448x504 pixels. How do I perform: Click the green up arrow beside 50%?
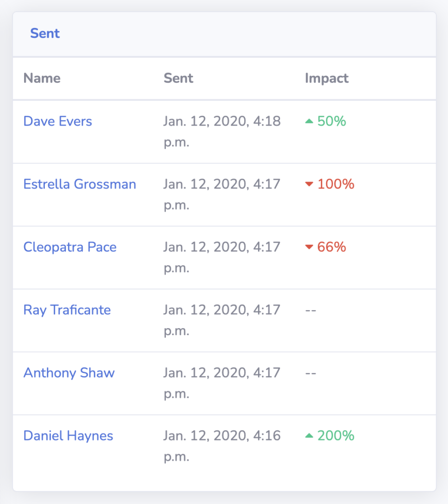click(309, 121)
